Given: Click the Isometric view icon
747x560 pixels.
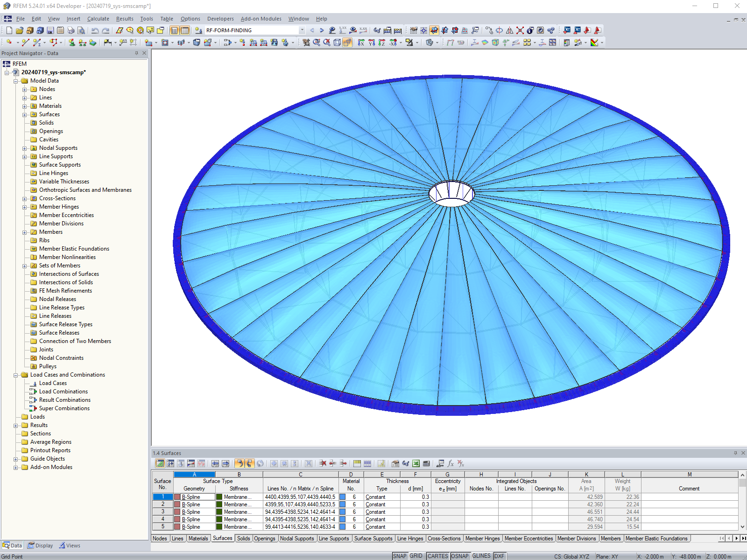Looking at the screenshot, I should (x=337, y=42).
